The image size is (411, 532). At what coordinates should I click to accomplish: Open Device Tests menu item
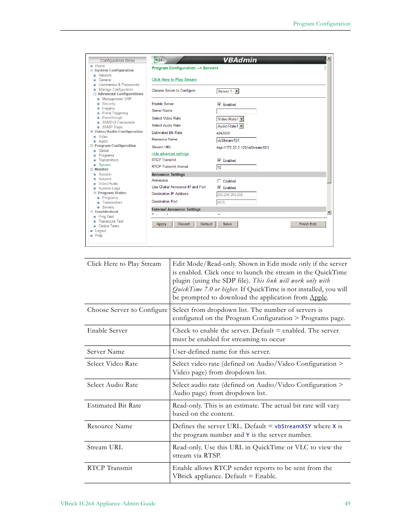pos(109,226)
